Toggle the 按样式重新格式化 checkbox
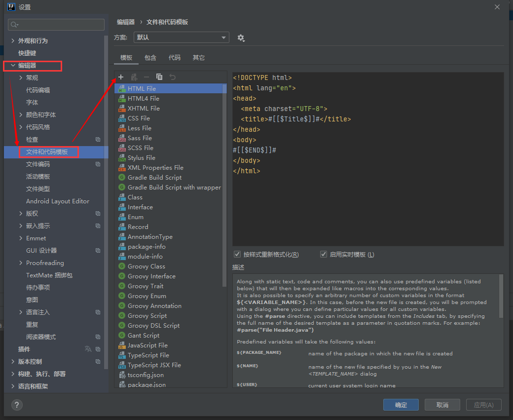Screen dimensions: 513x420 pyautogui.click(x=238, y=255)
